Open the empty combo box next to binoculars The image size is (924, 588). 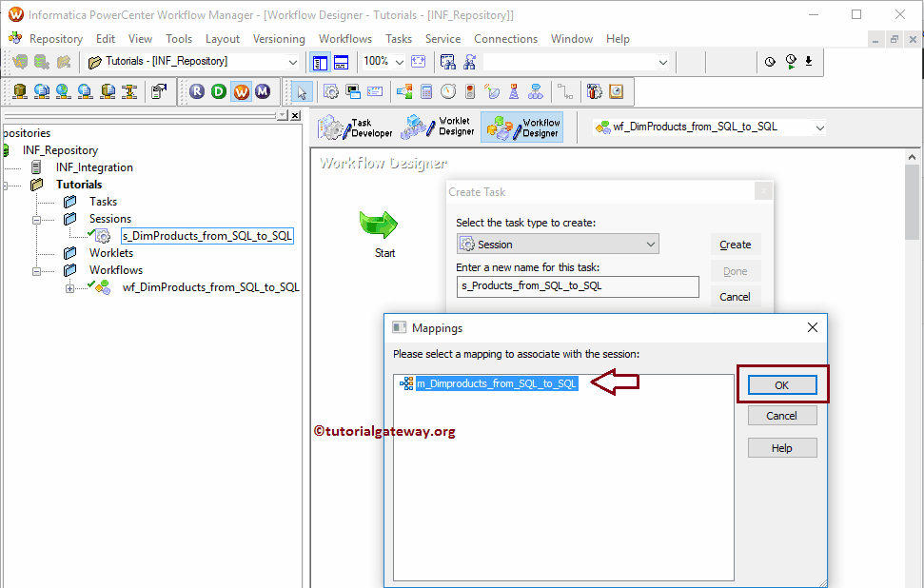click(x=662, y=62)
